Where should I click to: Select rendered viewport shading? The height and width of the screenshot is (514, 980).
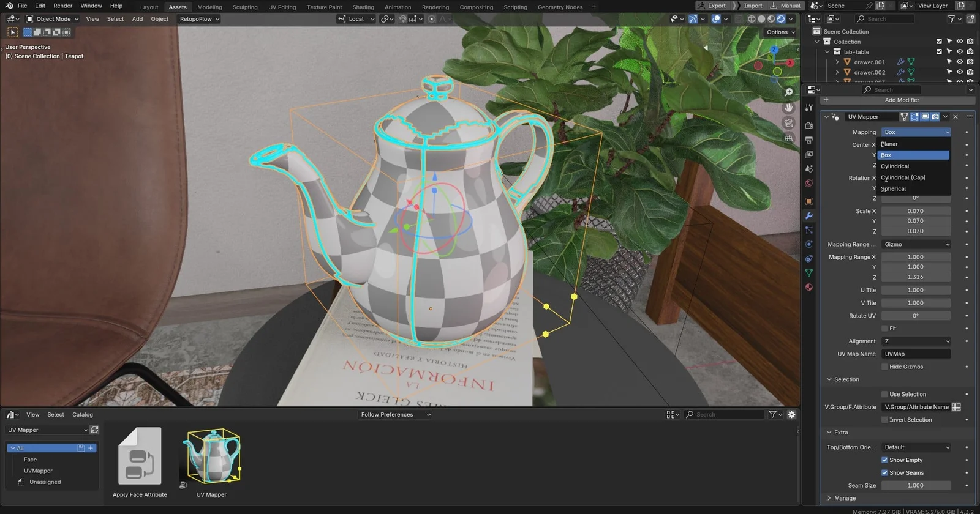[781, 19]
